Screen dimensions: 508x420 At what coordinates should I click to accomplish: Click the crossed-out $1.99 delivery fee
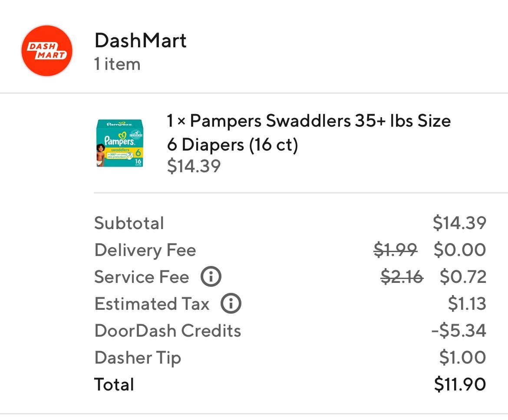tap(395, 250)
